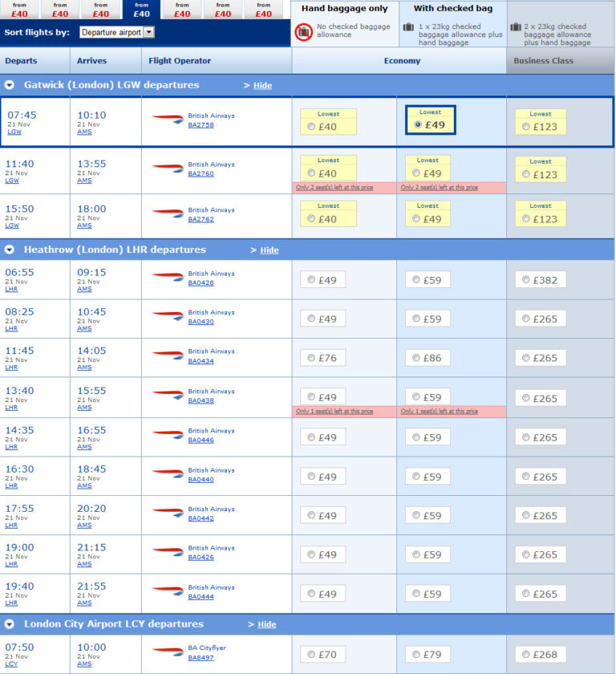Select £265 business fare for 19:40 flight
616x674 pixels.
[526, 594]
